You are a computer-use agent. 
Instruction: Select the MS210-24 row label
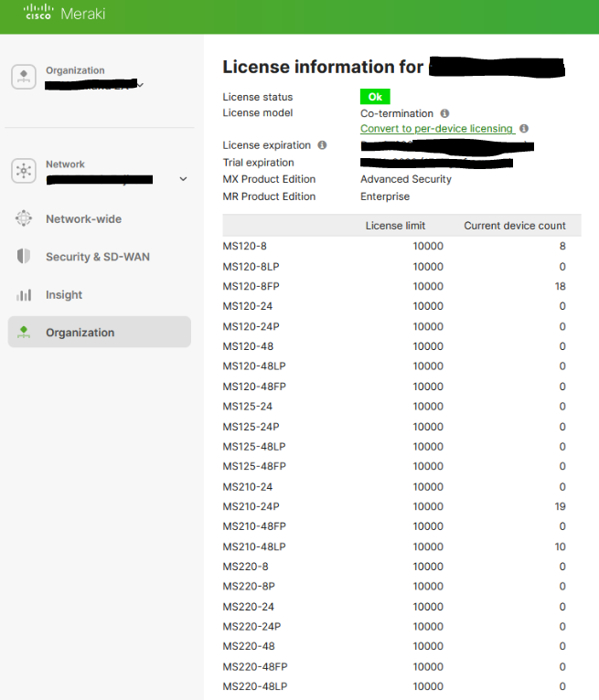(x=248, y=486)
